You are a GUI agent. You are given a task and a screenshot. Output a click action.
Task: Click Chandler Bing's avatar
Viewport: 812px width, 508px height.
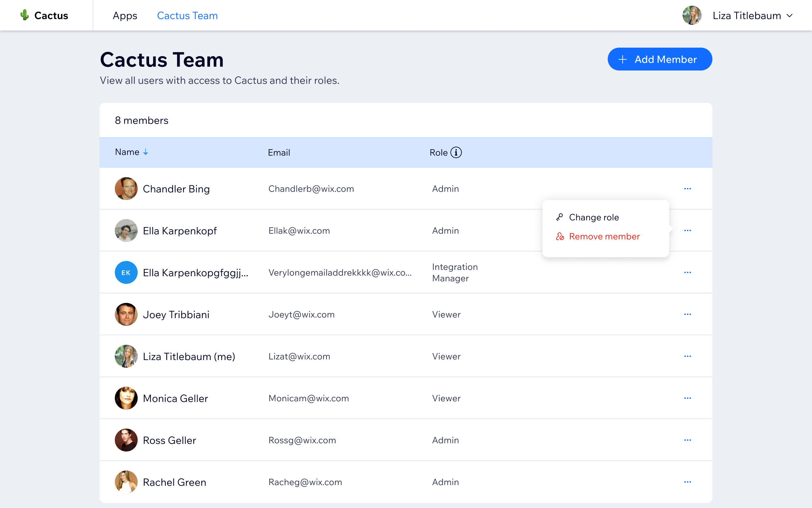[x=126, y=189]
